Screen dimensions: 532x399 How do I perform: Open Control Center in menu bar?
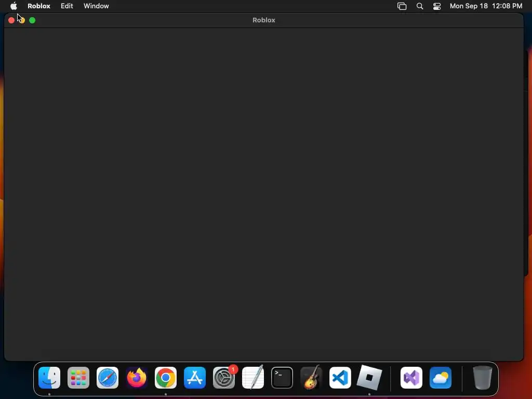coord(437,6)
